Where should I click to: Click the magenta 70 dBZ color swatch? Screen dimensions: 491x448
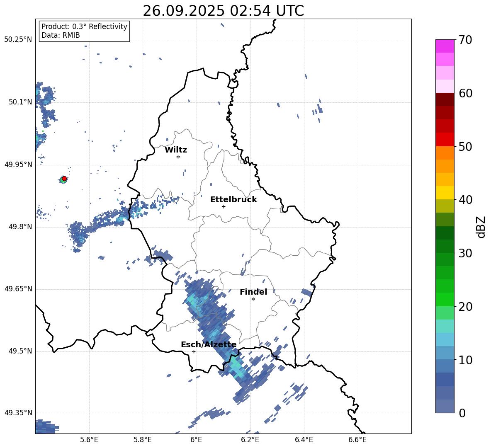445,46
